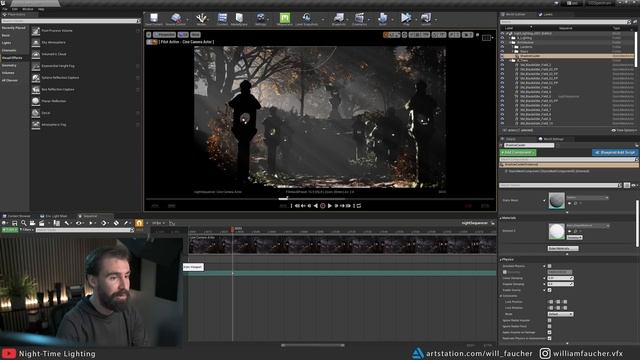Switch to the Content Browser tab
The height and width of the screenshot is (360, 640).
16,216
